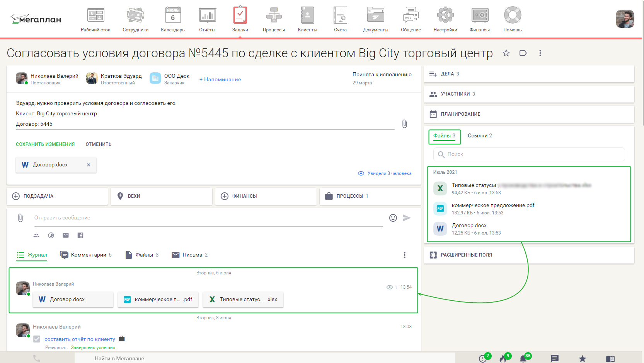Open the flame icon with badge 9
The width and height of the screenshot is (644, 363).
[504, 358]
